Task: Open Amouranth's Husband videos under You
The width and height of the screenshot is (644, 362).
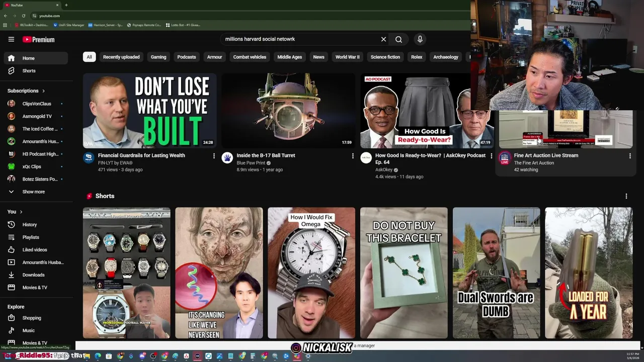Action: pos(36,262)
